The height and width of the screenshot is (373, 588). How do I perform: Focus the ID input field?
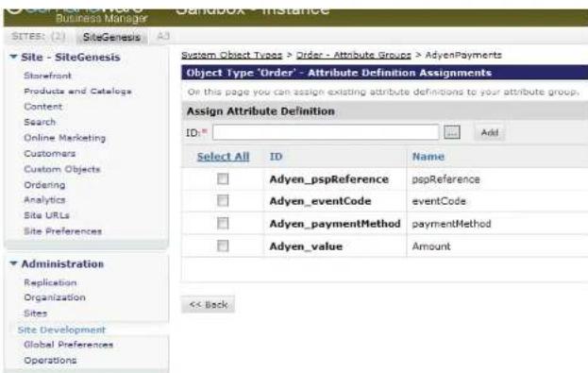[x=326, y=132]
